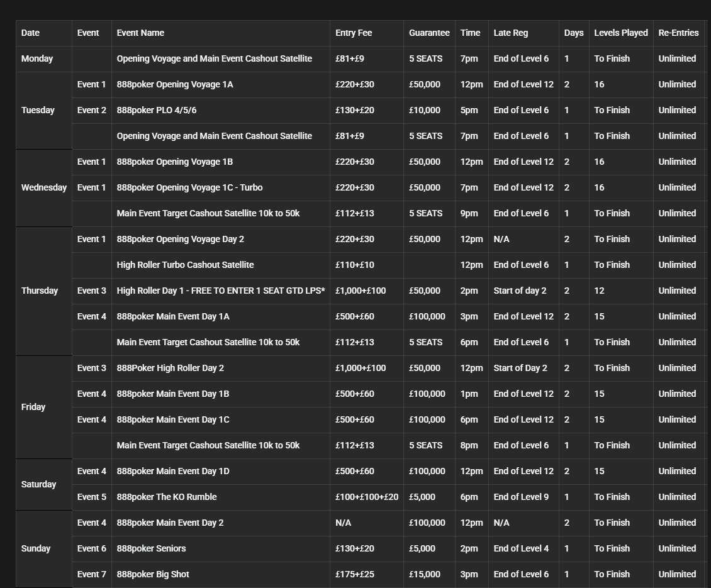Select the Guarantee column header
711x588 pixels.
point(429,33)
